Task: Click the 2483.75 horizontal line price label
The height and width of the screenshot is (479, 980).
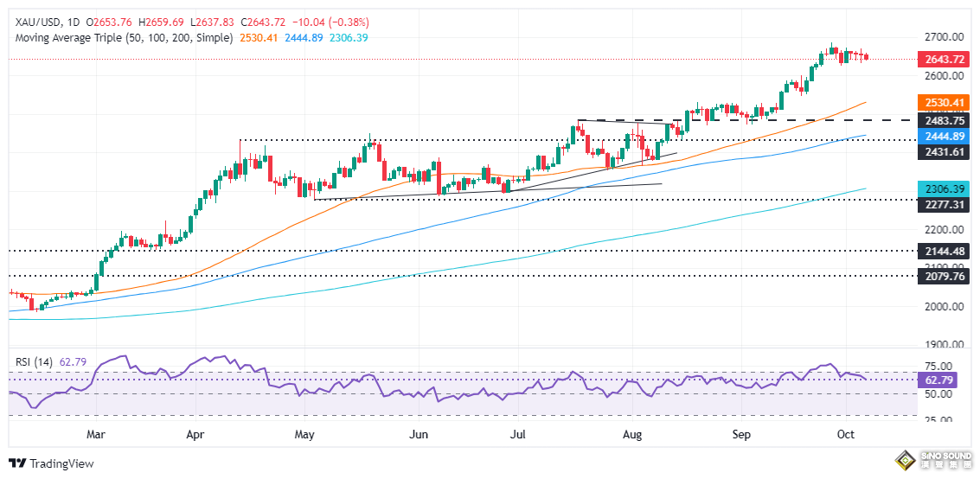Action: (946, 121)
